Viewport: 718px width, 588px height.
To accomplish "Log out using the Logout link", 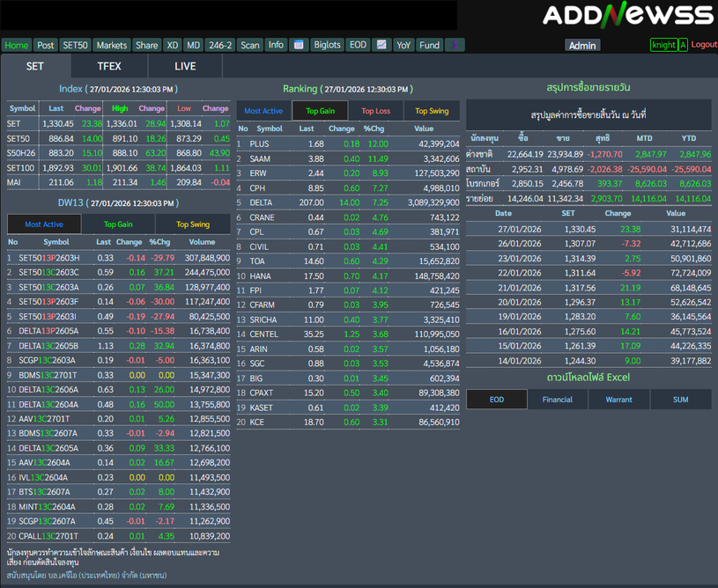I will [x=704, y=45].
